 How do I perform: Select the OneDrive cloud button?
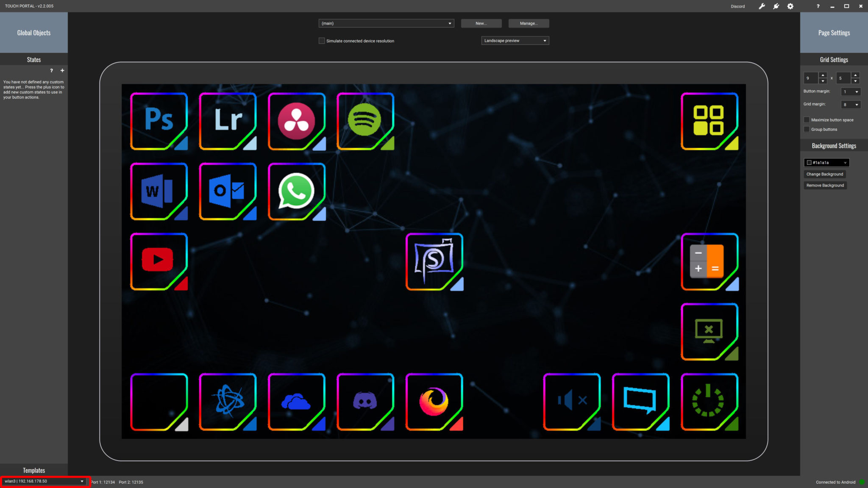pyautogui.click(x=297, y=402)
